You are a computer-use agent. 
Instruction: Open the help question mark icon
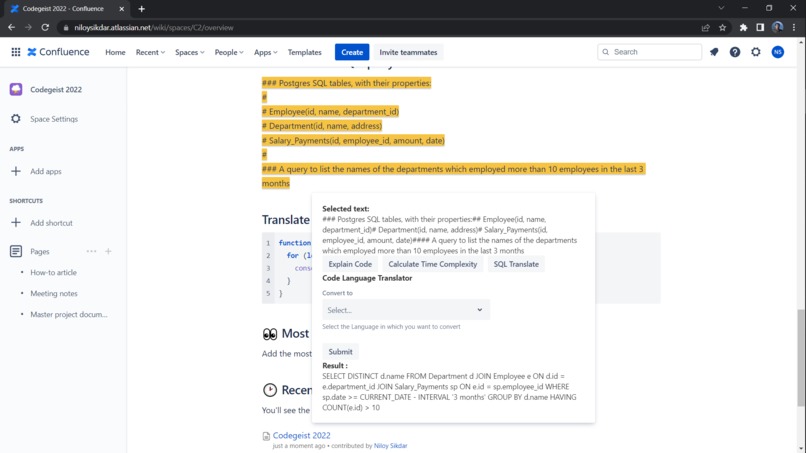[735, 52]
